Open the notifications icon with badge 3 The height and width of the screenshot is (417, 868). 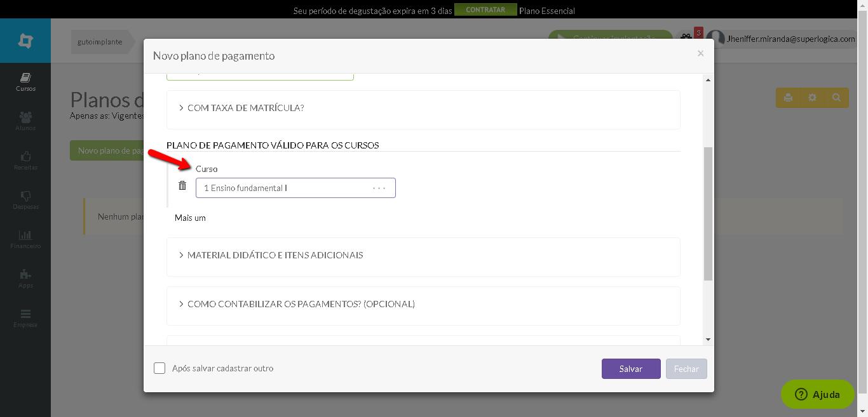tap(689, 37)
